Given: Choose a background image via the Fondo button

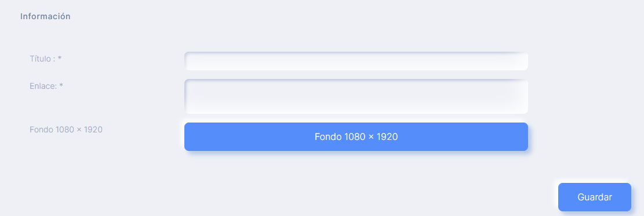Looking at the screenshot, I should click(356, 136).
